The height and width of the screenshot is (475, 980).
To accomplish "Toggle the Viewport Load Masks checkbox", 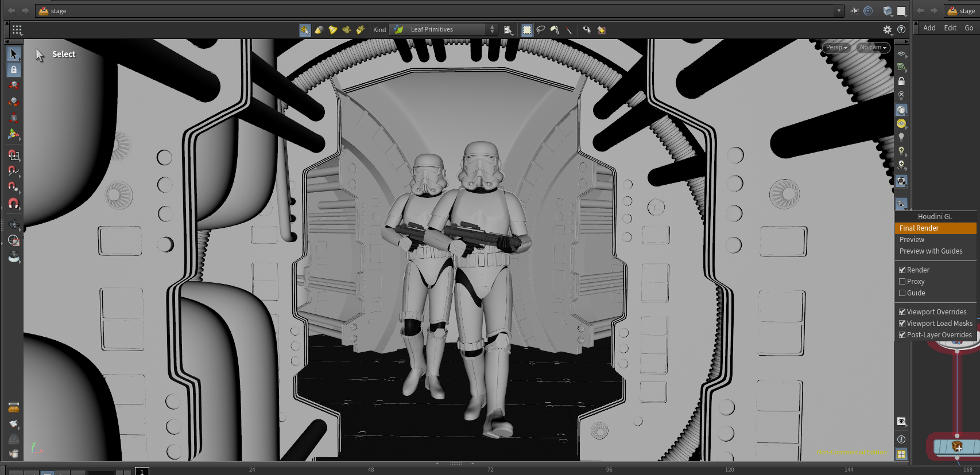I will pyautogui.click(x=902, y=324).
